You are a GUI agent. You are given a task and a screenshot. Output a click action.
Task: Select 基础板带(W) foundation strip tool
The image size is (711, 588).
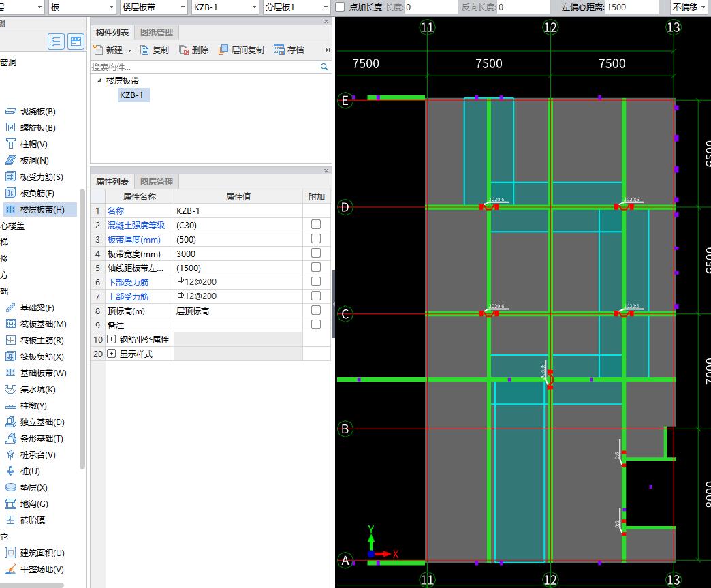click(x=36, y=373)
